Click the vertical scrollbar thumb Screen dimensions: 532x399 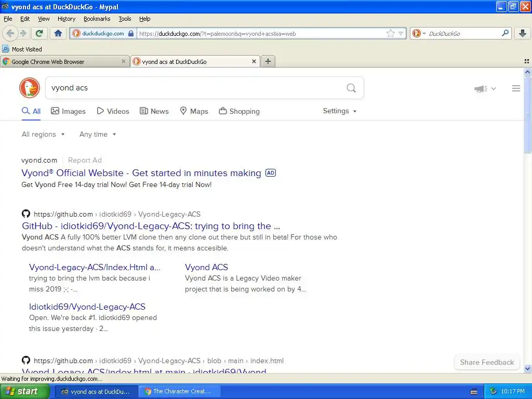[527, 114]
